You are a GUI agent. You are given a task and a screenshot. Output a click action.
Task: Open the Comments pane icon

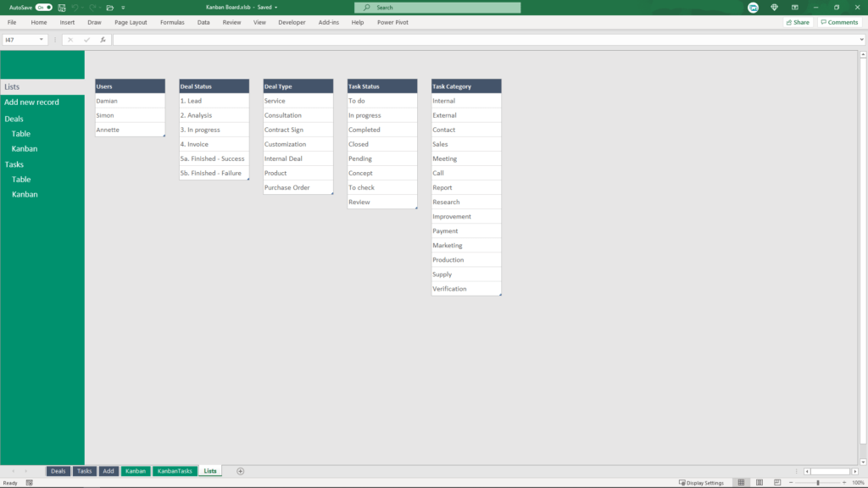[x=838, y=22]
